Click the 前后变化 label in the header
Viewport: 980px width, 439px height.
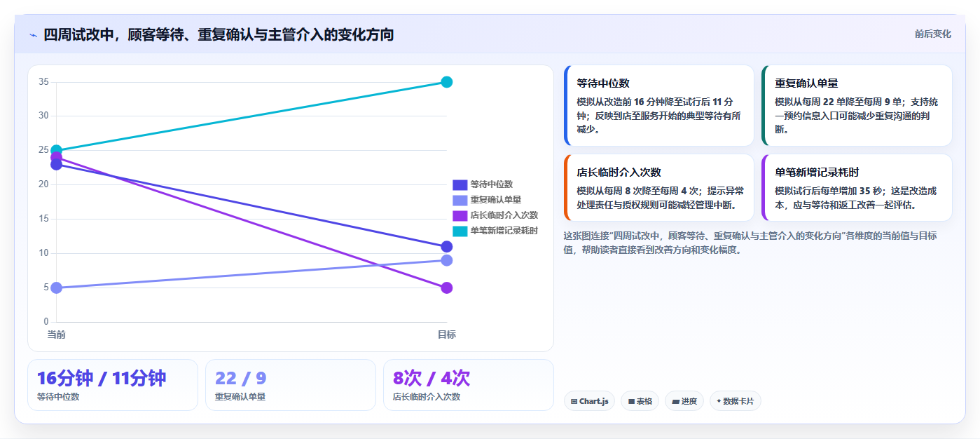(x=932, y=34)
